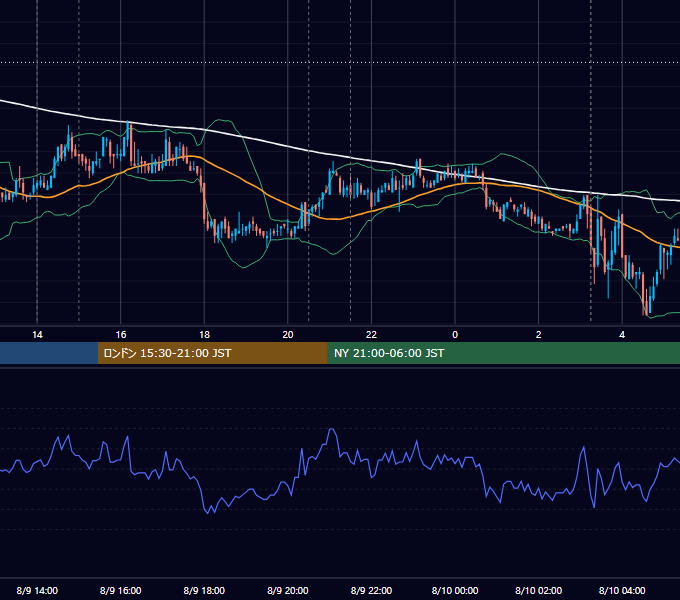Click hour label 16 on upper axis
This screenshot has height=600, width=680.
point(121,335)
